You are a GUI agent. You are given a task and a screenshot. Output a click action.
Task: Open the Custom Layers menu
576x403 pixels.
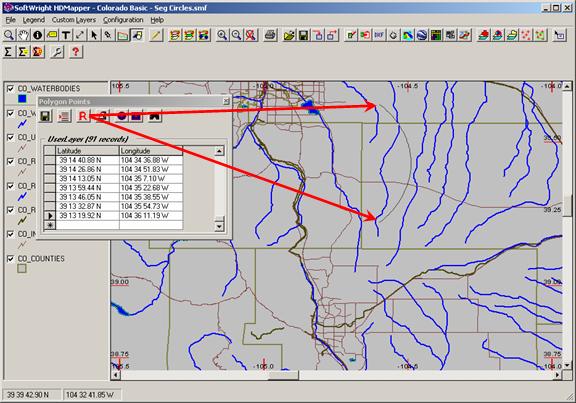coord(74,20)
